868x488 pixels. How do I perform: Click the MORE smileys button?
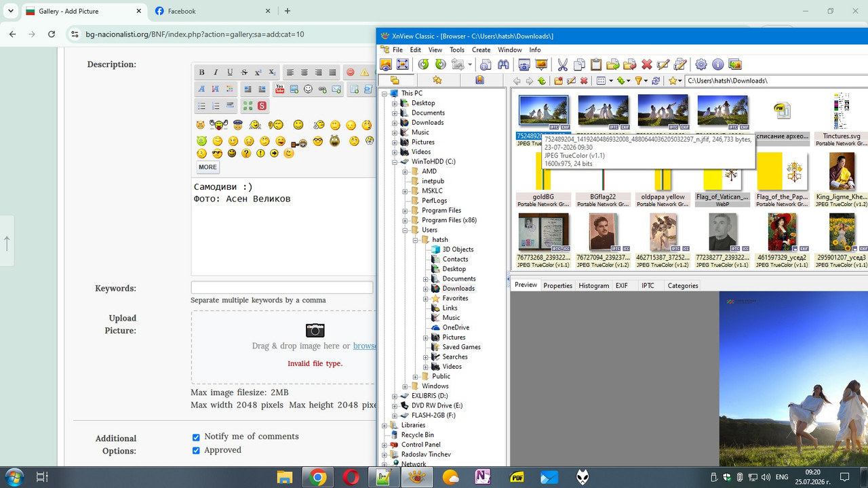(208, 167)
